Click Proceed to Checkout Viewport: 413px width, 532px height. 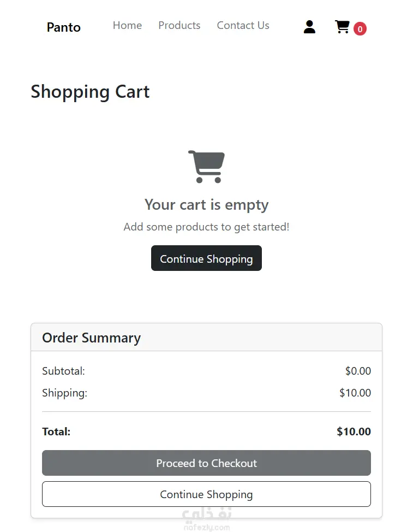pyautogui.click(x=206, y=463)
